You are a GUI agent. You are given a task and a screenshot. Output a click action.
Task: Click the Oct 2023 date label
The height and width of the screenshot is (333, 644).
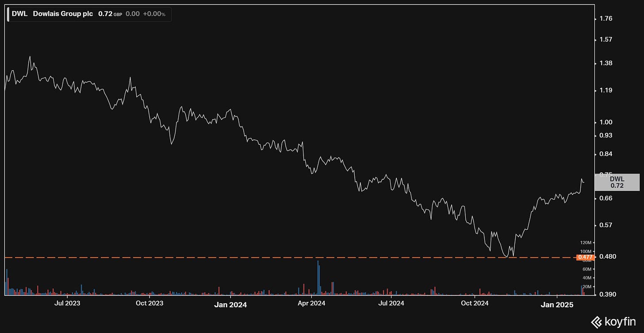point(149,303)
